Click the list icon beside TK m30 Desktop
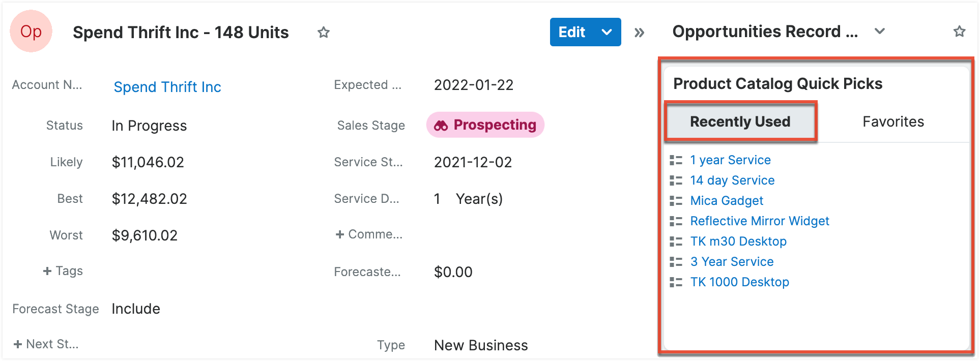The height and width of the screenshot is (361, 980). pyautogui.click(x=676, y=242)
